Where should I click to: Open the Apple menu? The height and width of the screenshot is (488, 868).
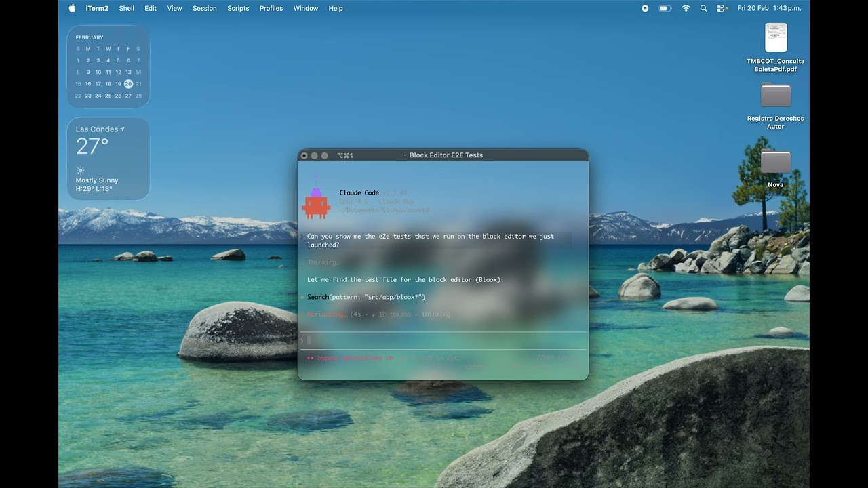point(72,8)
